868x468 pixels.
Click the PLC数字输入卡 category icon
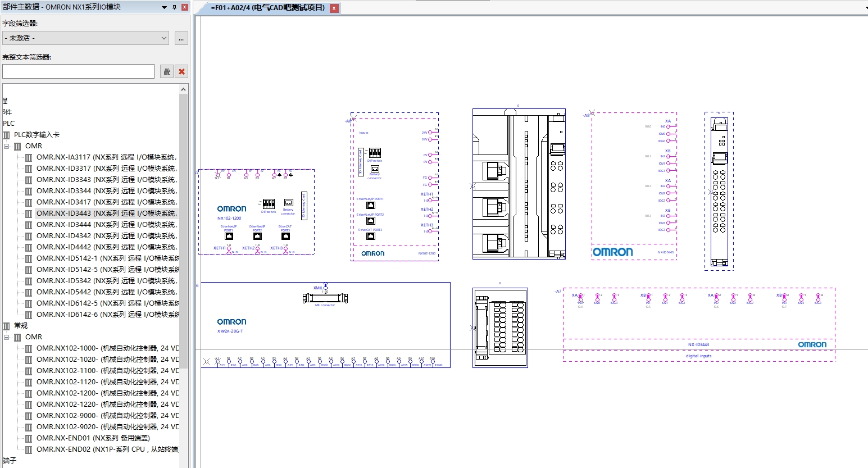[7, 135]
